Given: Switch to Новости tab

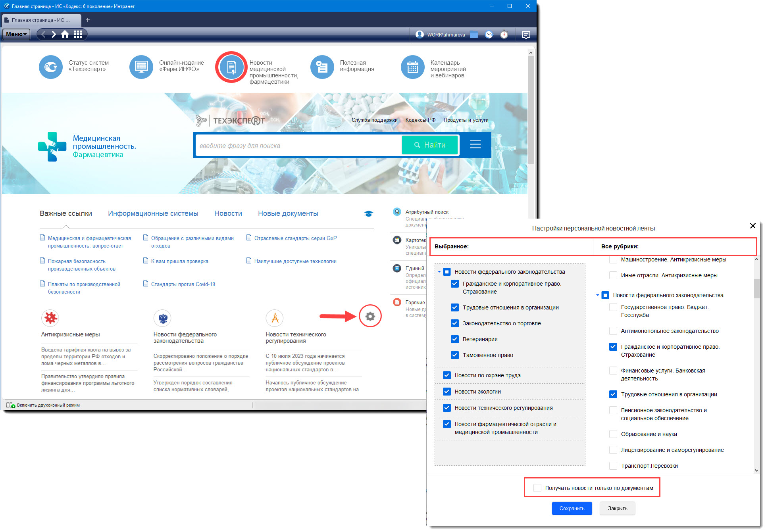Looking at the screenshot, I should (228, 213).
